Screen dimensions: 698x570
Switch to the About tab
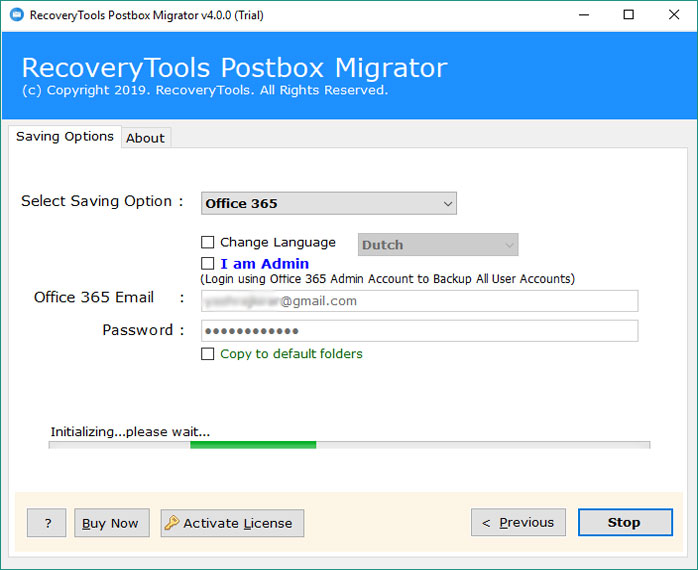pos(145,138)
